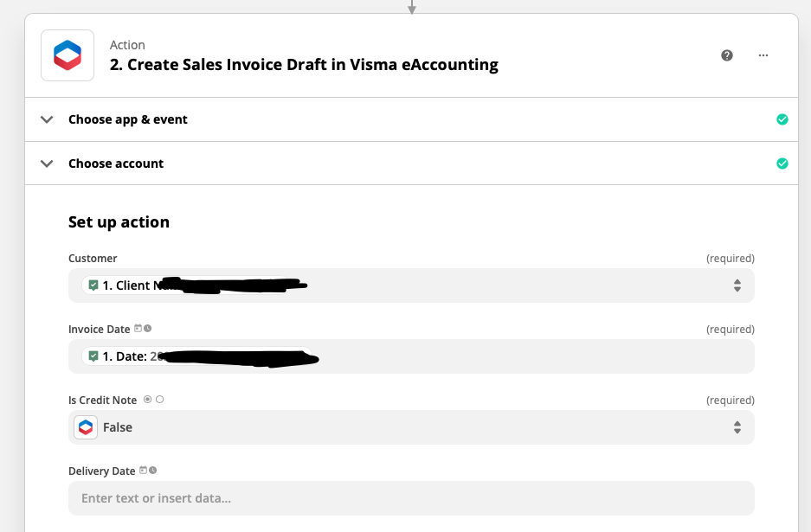
Task: Click into the Delivery Date input field
Action: 411,498
